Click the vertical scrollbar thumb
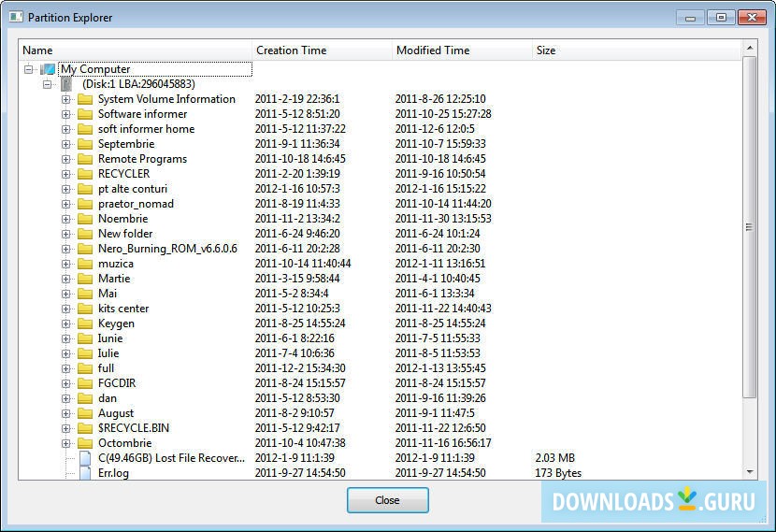The image size is (776, 532). (750, 227)
